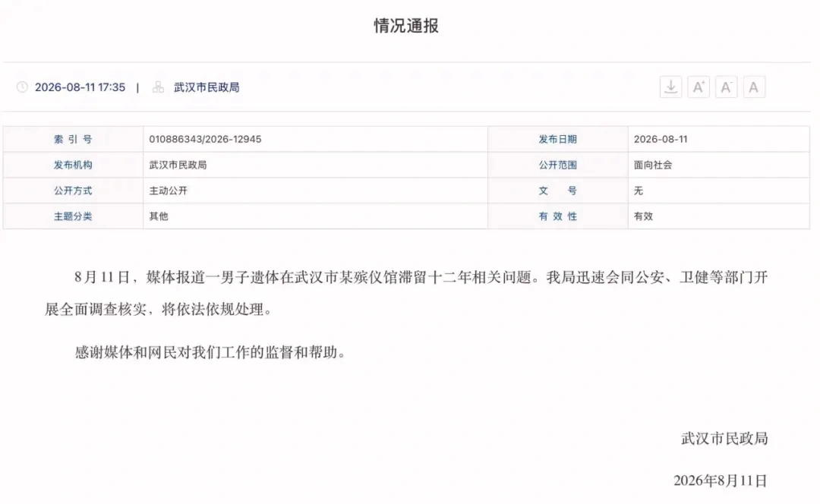Click the 主题分类 label cell
The image size is (820, 504).
click(73, 216)
